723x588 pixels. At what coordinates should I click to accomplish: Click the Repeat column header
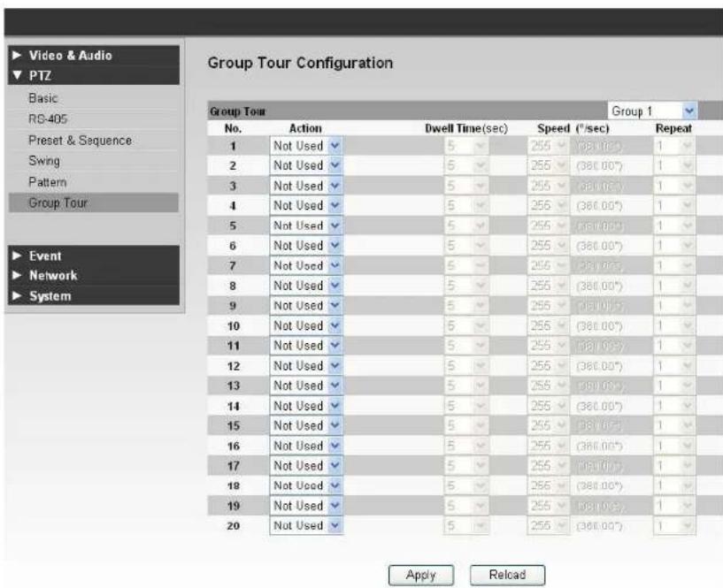673,128
